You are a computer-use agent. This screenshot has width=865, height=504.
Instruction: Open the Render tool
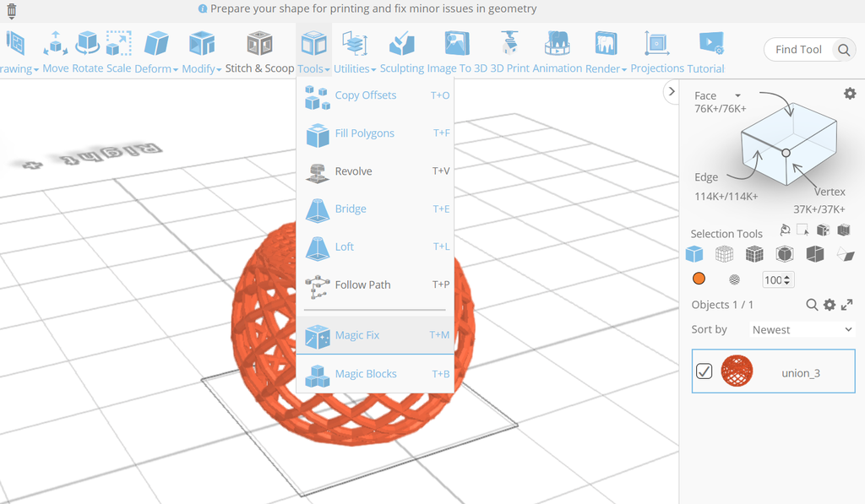(x=605, y=51)
